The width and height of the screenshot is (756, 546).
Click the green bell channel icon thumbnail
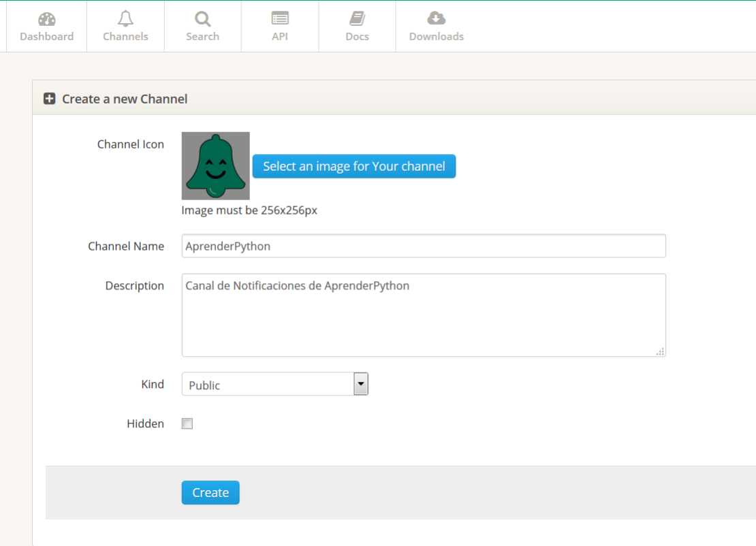point(215,166)
